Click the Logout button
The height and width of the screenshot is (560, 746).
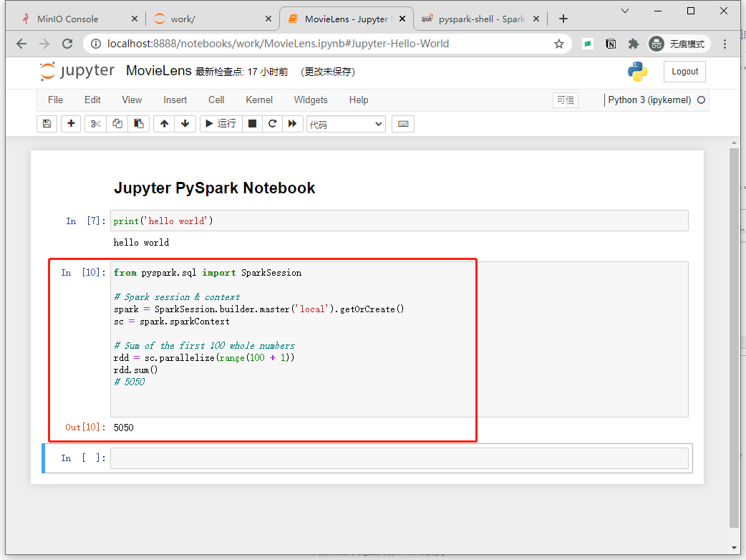(x=684, y=72)
